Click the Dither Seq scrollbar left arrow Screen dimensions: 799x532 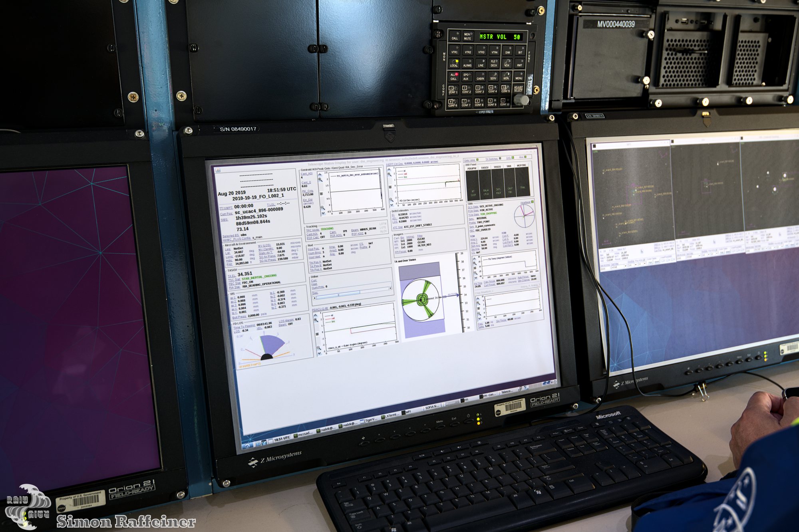pos(314,298)
